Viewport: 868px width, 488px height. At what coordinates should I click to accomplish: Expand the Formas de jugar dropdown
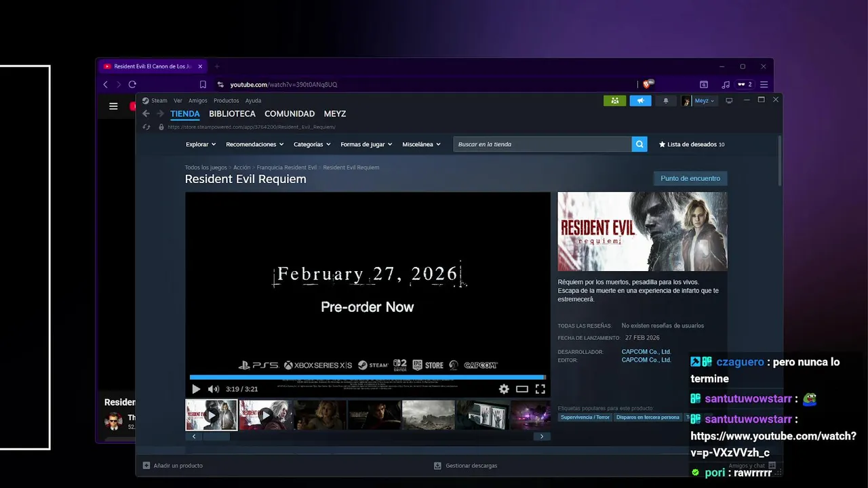pos(366,144)
